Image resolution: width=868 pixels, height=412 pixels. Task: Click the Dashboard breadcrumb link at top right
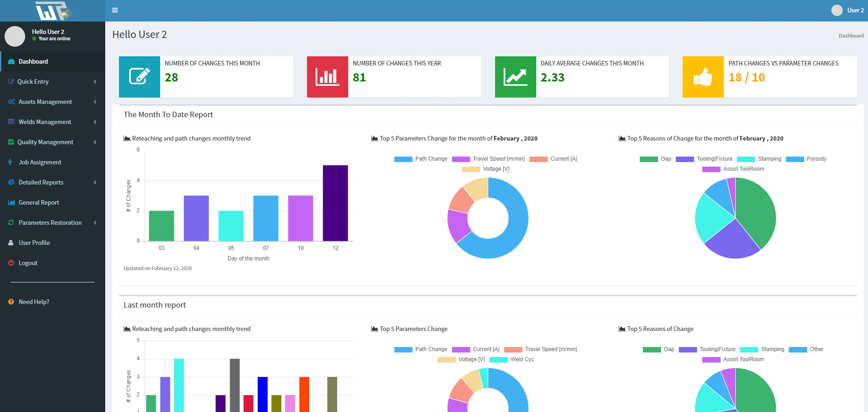click(x=851, y=35)
